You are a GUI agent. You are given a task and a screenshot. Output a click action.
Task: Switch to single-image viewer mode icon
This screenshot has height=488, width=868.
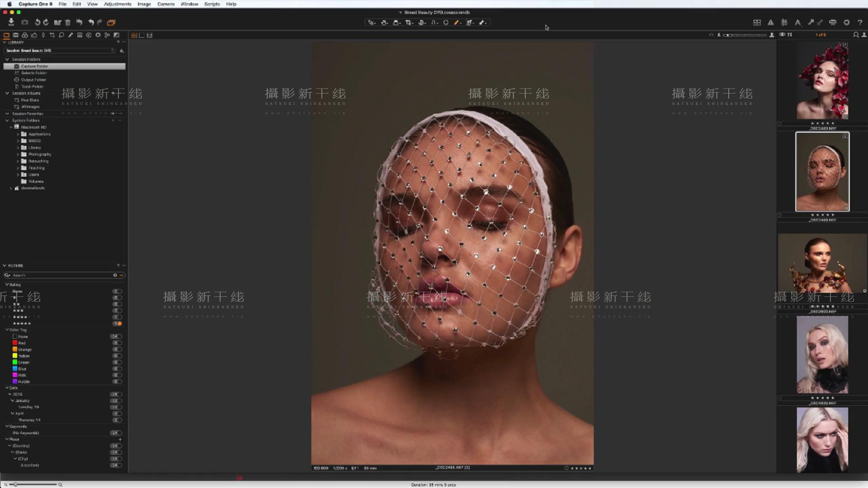tap(142, 35)
